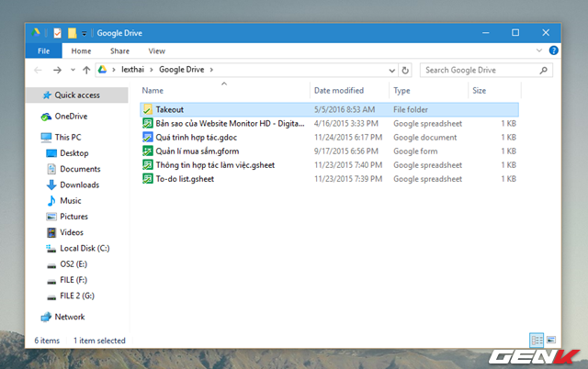Image resolution: width=588 pixels, height=369 pixels.
Task: Open the Takeout folder icon
Action: pyautogui.click(x=148, y=109)
